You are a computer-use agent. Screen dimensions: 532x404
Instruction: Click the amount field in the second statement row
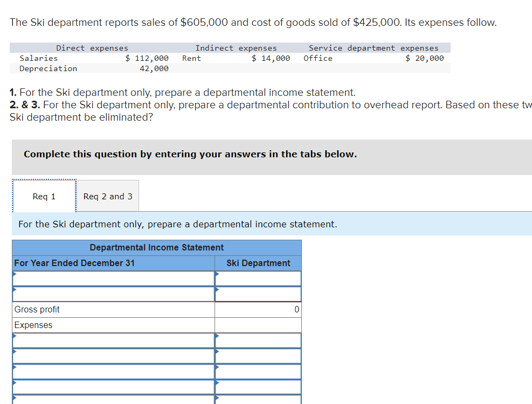click(x=258, y=294)
